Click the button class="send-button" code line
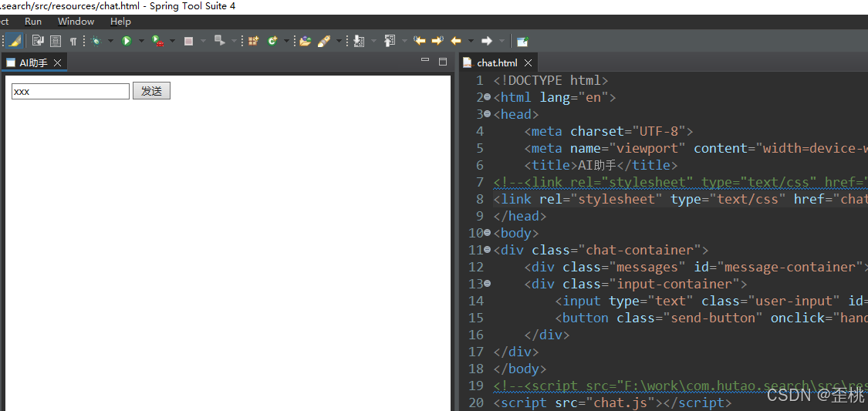868x411 pixels. (711, 318)
